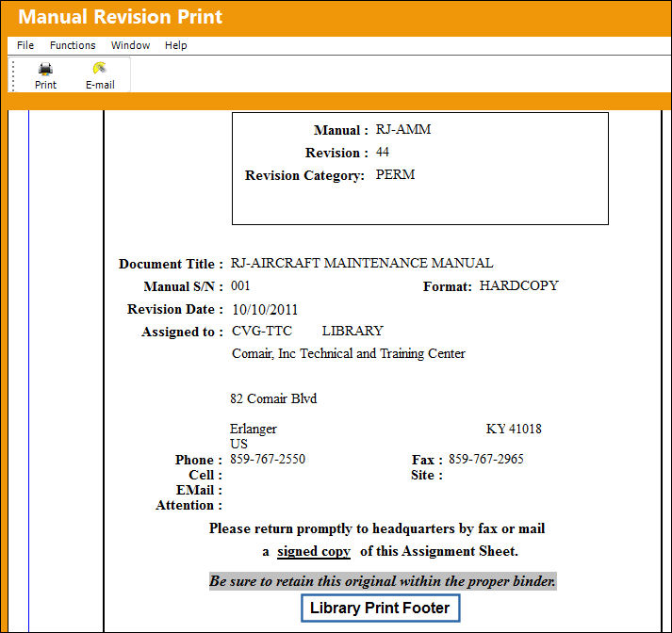Click Comair, Inc Technical and Training Center
The height and width of the screenshot is (633, 672).
pos(349,354)
